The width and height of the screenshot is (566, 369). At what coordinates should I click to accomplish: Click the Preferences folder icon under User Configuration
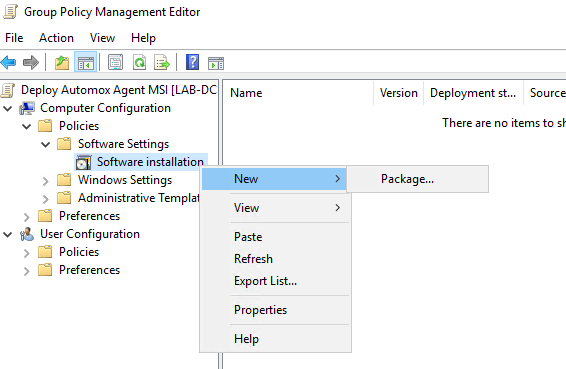coord(45,270)
